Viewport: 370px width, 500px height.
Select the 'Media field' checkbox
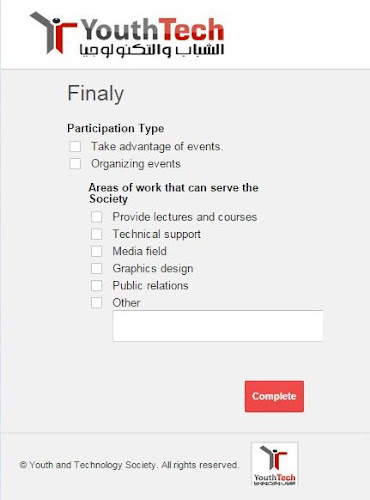[x=96, y=251]
